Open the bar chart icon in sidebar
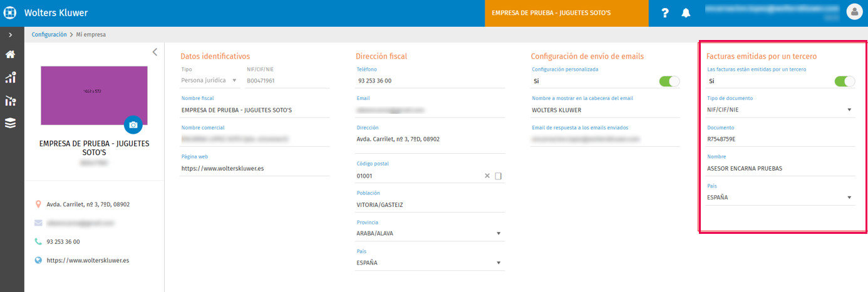This screenshot has height=292, width=868. 10,78
